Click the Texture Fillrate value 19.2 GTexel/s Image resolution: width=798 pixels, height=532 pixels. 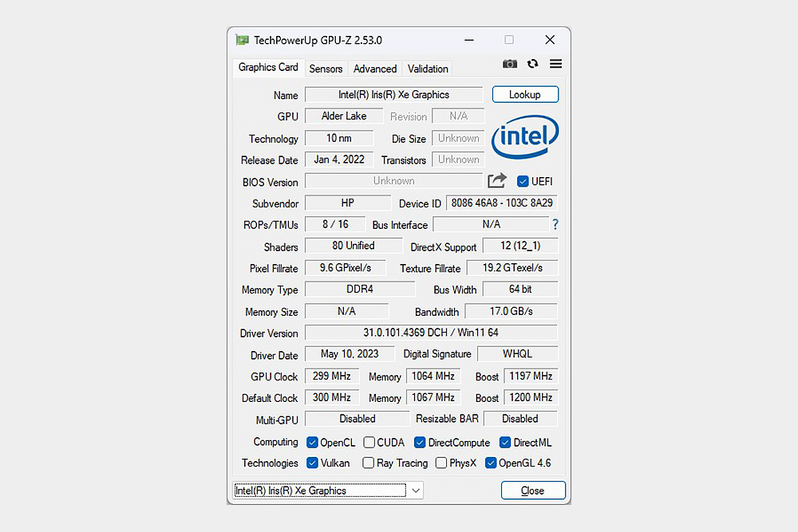tap(512, 267)
